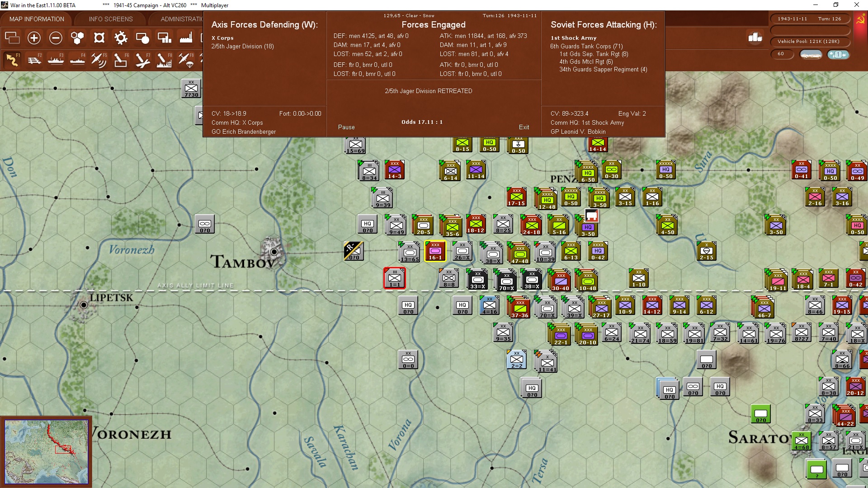
Task: Open the ADMINISTRATION tab
Action: [x=181, y=19]
